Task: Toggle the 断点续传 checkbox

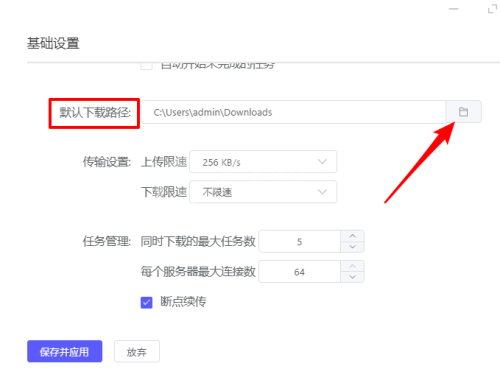Action: pyautogui.click(x=146, y=303)
